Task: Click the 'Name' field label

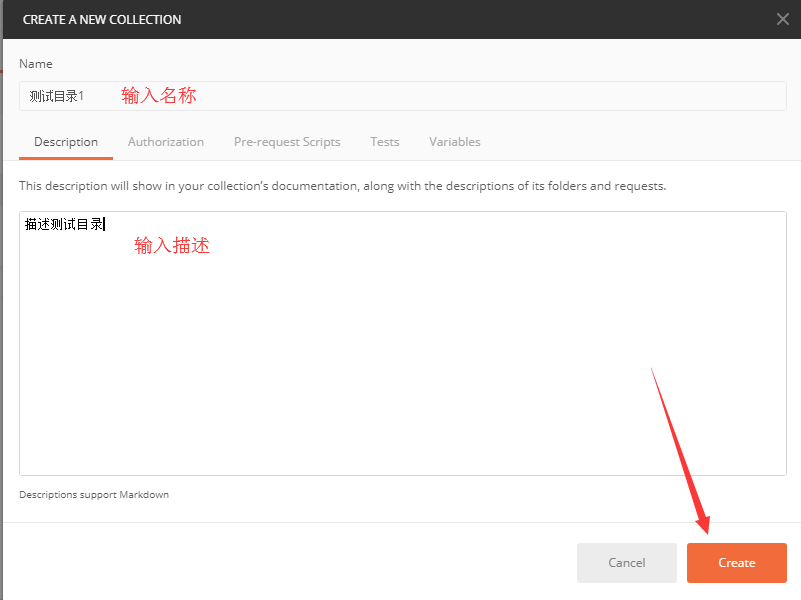Action: 36,64
